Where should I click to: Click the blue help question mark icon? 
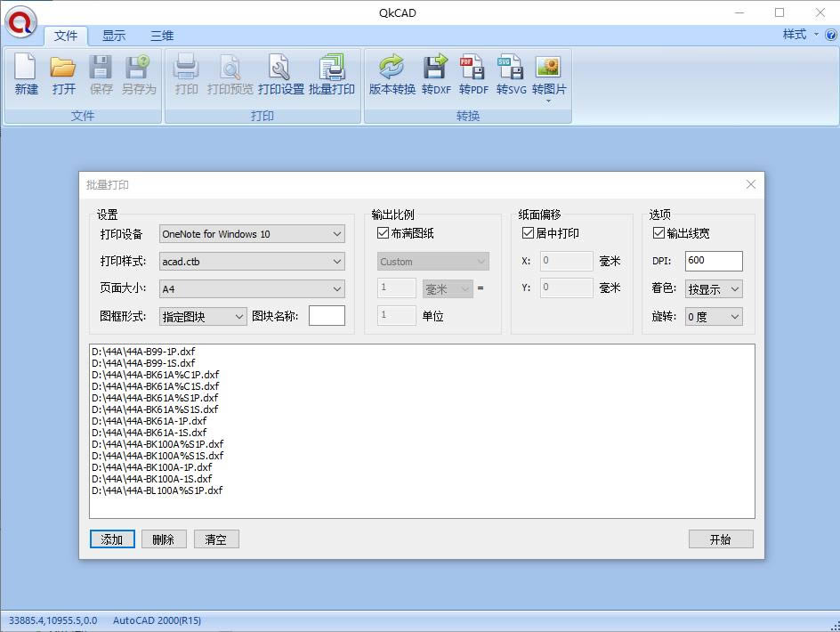[x=831, y=36]
